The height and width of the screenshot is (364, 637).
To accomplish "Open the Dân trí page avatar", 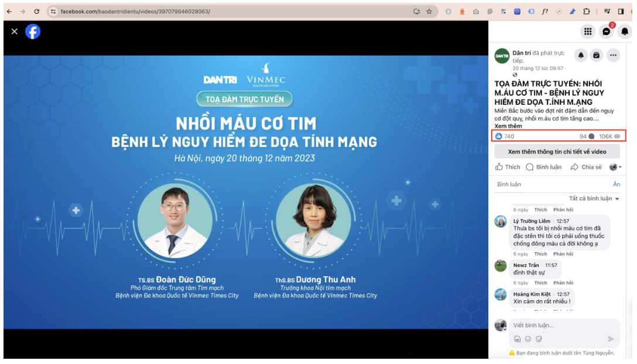I will coord(502,56).
